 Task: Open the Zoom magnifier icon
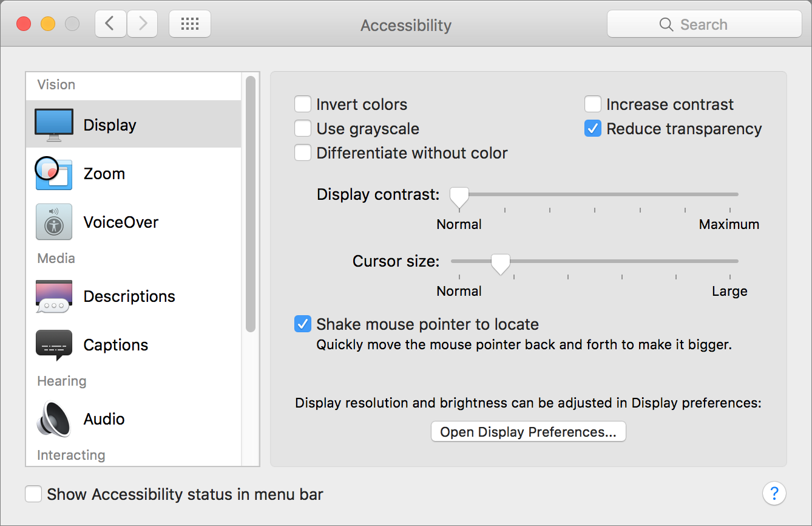coord(53,174)
